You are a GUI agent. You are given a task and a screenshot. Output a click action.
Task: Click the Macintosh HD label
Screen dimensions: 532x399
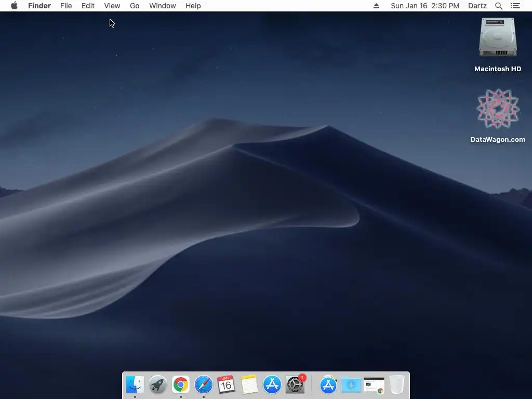pos(498,69)
